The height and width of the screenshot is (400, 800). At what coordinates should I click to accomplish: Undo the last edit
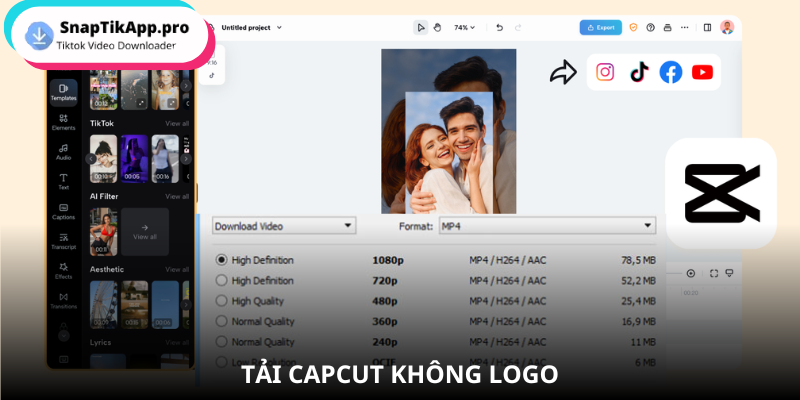pyautogui.click(x=499, y=28)
